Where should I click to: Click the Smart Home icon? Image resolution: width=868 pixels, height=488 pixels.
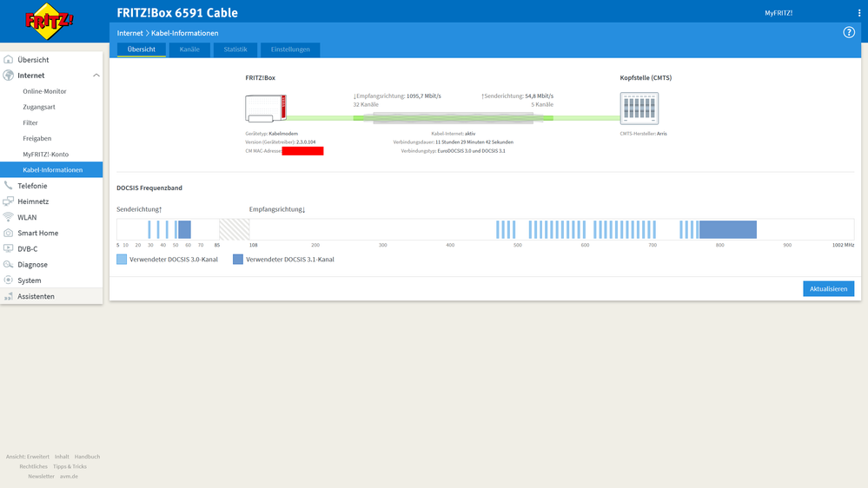click(x=9, y=233)
